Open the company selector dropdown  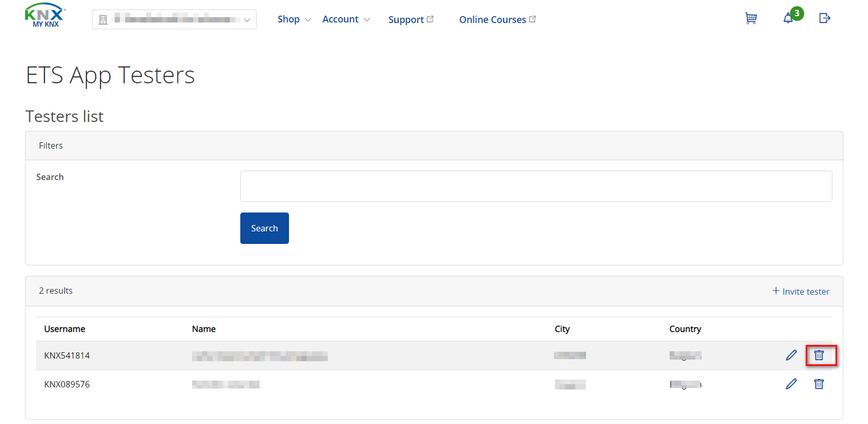click(174, 19)
